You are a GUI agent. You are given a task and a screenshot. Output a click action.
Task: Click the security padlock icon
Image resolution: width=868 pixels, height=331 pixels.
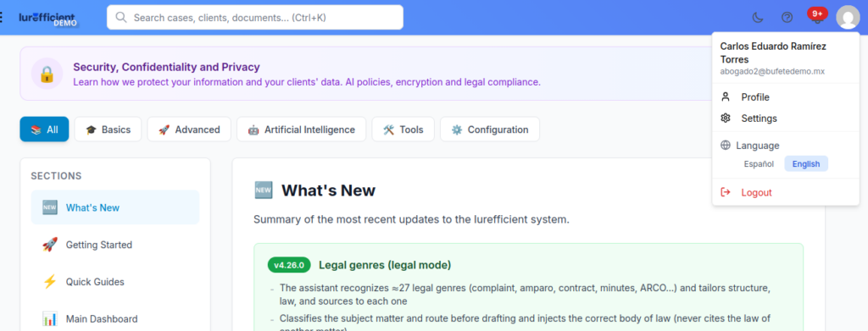[47, 74]
